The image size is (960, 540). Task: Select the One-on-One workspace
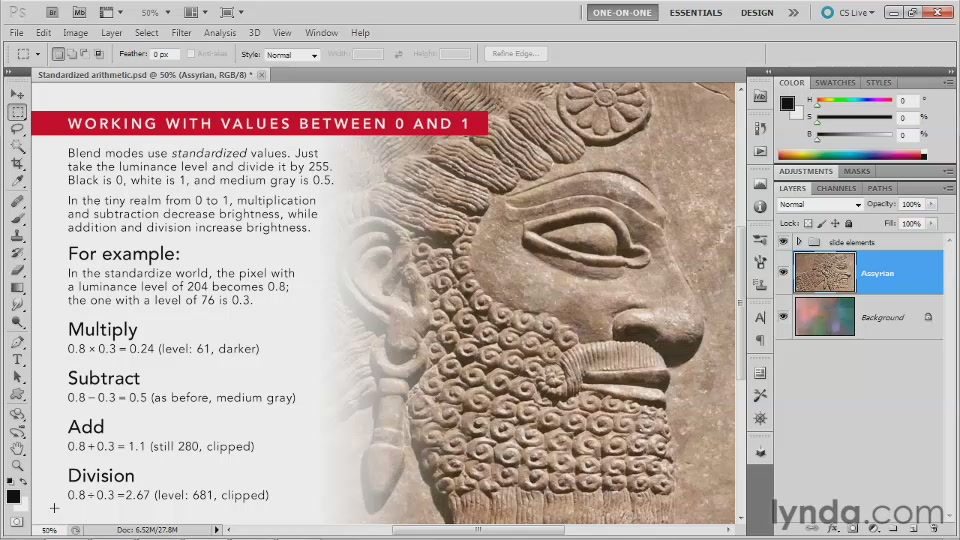pyautogui.click(x=622, y=12)
